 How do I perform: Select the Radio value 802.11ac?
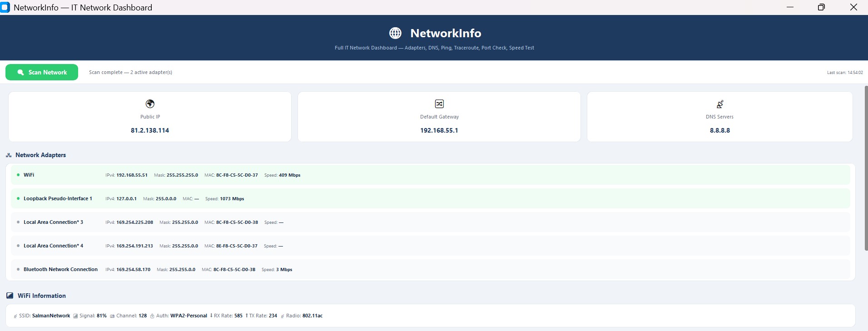tap(312, 316)
